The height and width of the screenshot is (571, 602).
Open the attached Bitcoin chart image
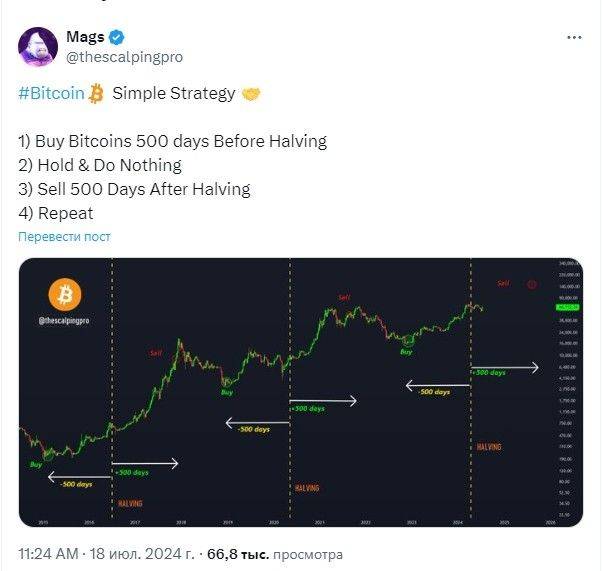point(300,392)
